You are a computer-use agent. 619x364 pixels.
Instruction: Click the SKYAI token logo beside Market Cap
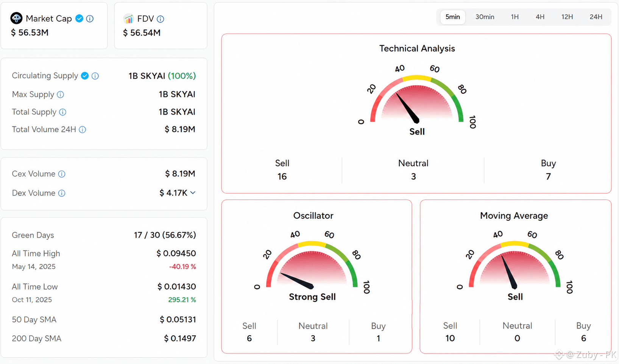click(16, 18)
